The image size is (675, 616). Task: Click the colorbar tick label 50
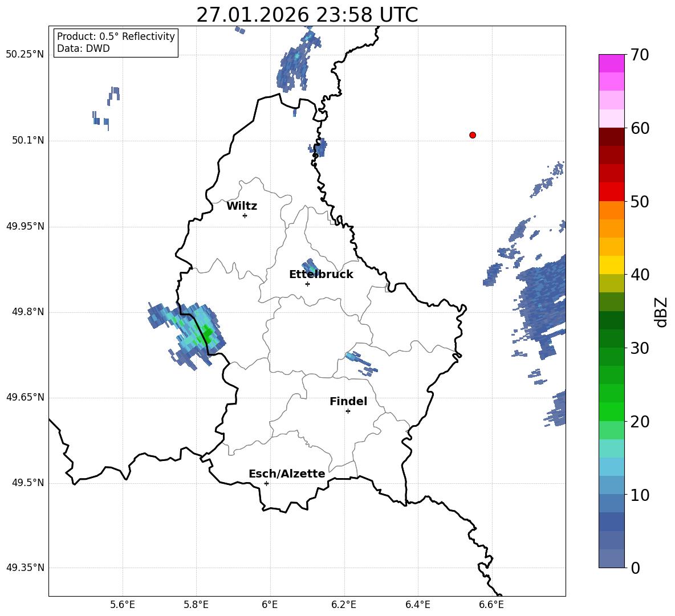(x=640, y=202)
